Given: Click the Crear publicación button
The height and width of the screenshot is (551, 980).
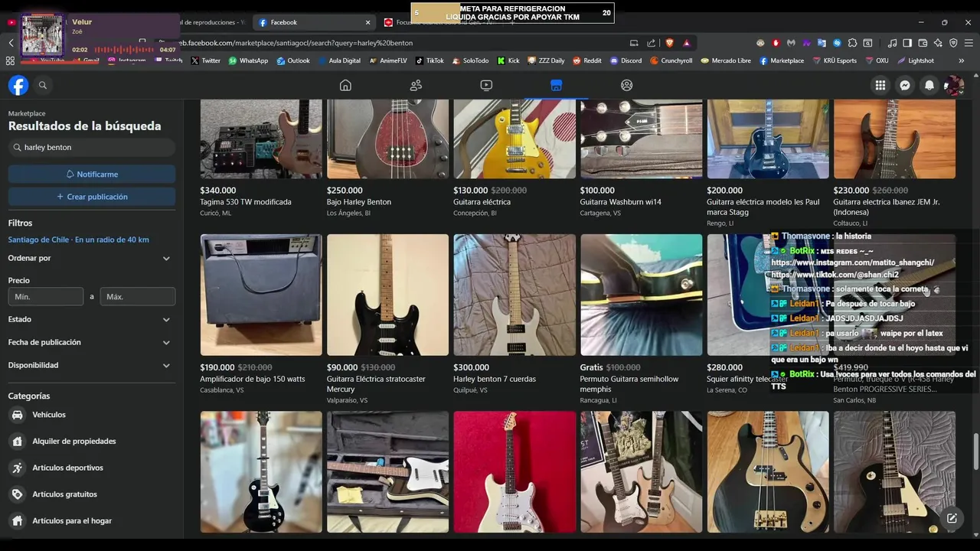Looking at the screenshot, I should click(92, 197).
